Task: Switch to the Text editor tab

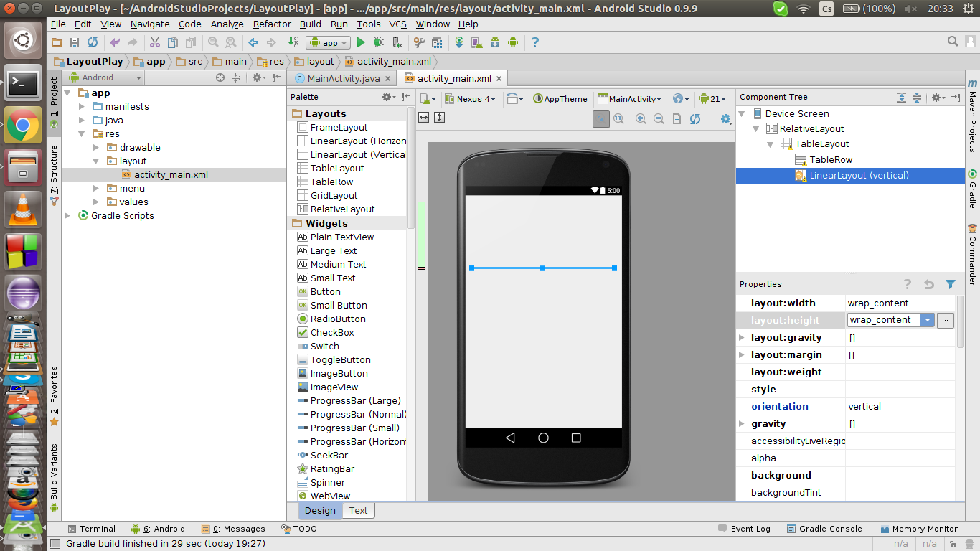Action: click(x=358, y=510)
